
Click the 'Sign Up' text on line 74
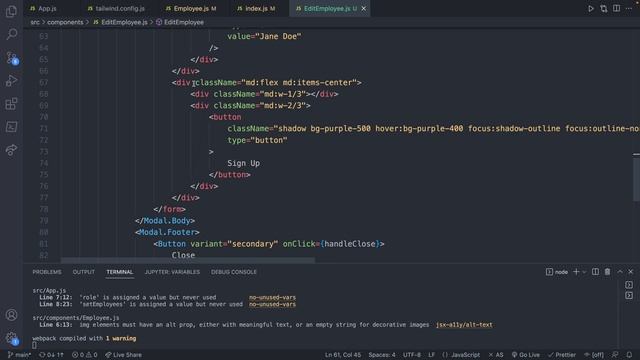(x=243, y=163)
